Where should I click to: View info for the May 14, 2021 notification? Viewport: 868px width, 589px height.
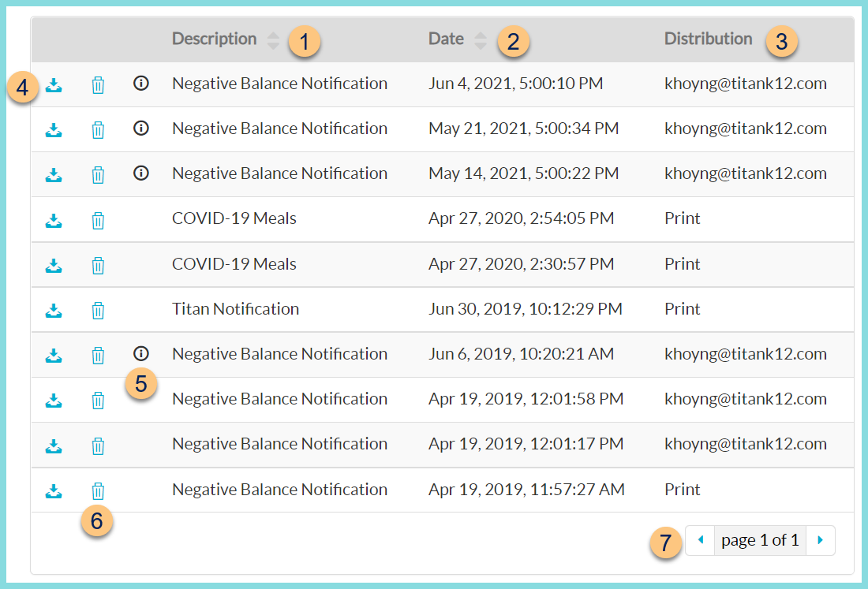[141, 173]
